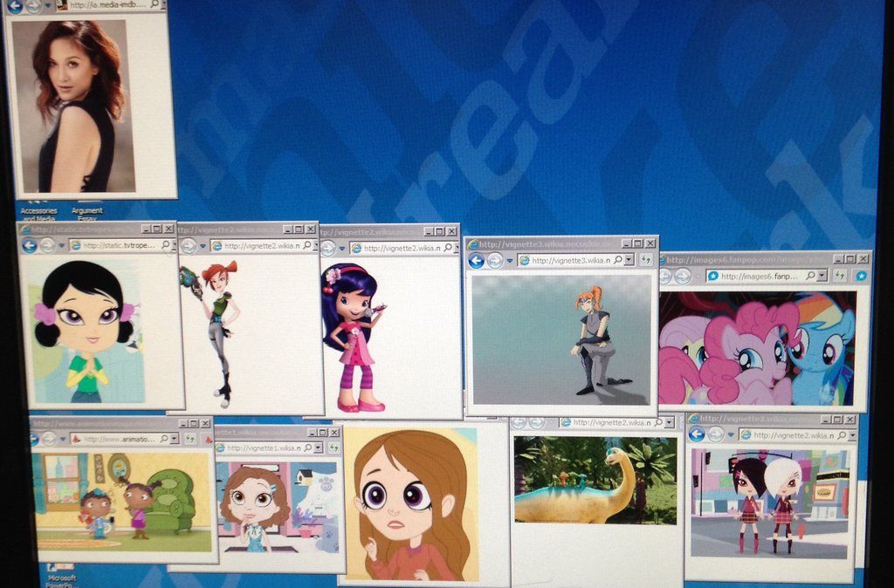Viewport: 894px width, 588px height.
Task: Expand the address dropdown in the tvtropes window
Action: pyautogui.click(x=173, y=245)
